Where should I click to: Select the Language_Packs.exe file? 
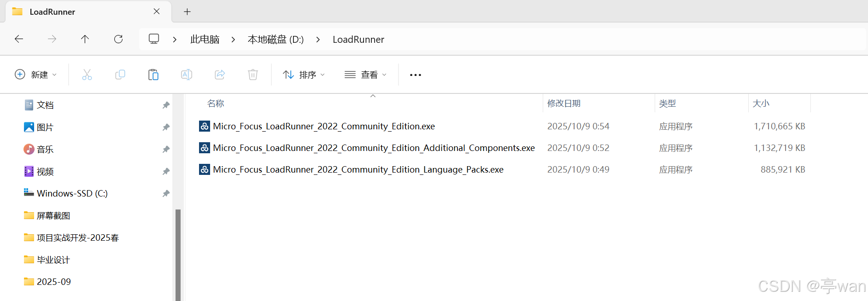point(358,169)
